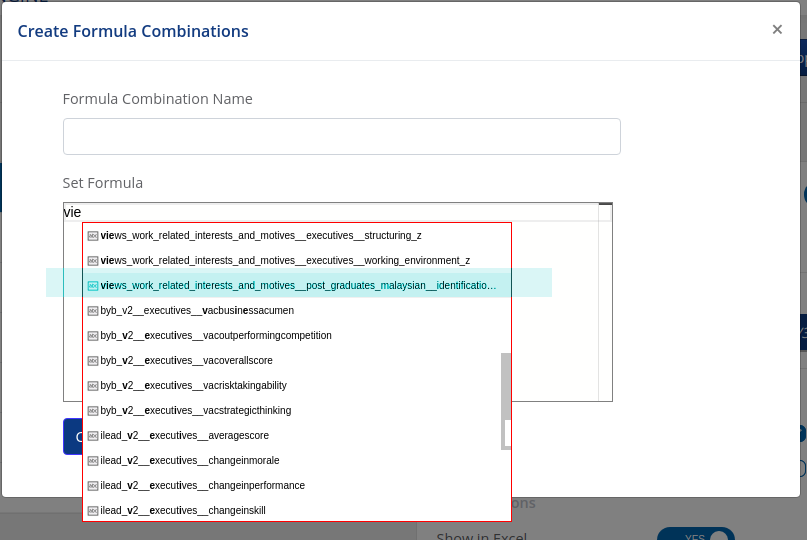This screenshot has height=540, width=807.
Task: Close the Create Formula Combinations dialog
Action: point(777,29)
